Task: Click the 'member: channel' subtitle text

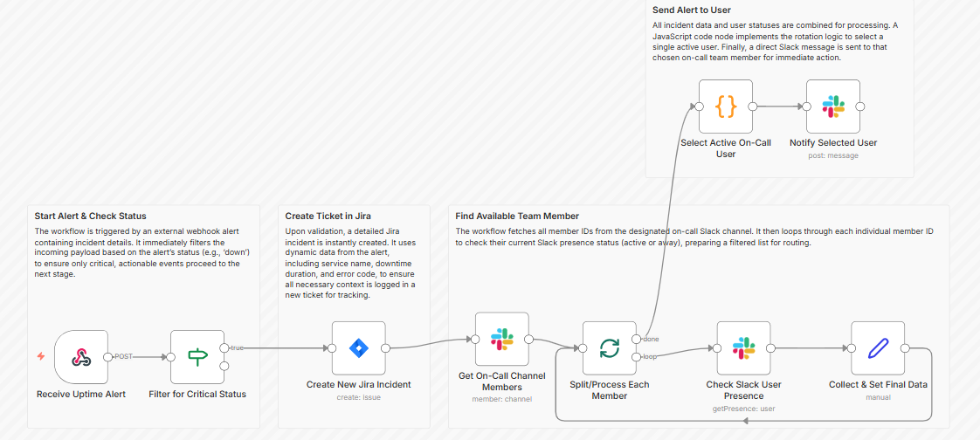Action: click(502, 399)
